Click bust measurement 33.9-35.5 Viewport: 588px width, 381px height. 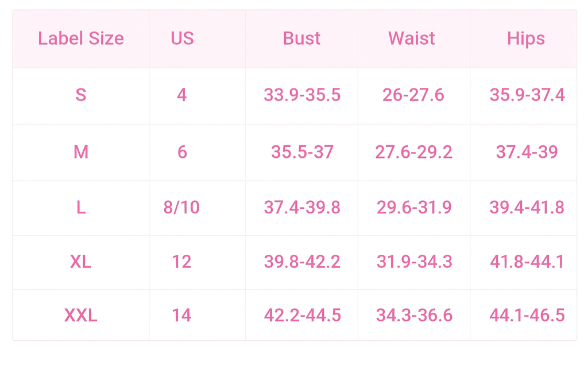tap(302, 95)
